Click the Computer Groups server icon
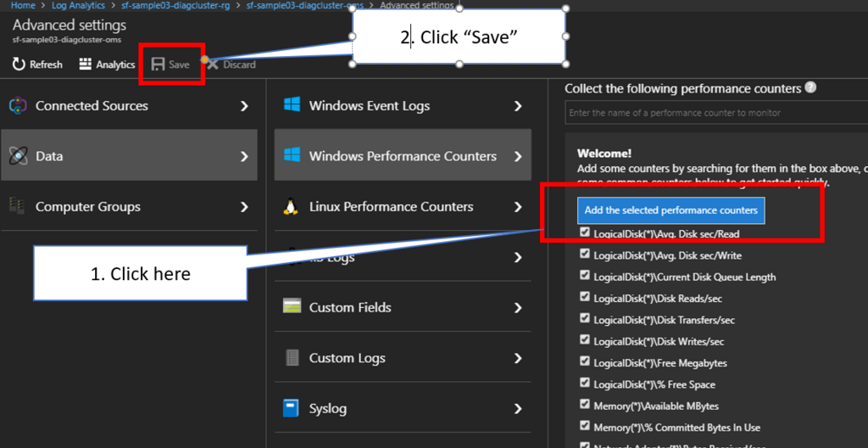This screenshot has height=448, width=868. 17,206
